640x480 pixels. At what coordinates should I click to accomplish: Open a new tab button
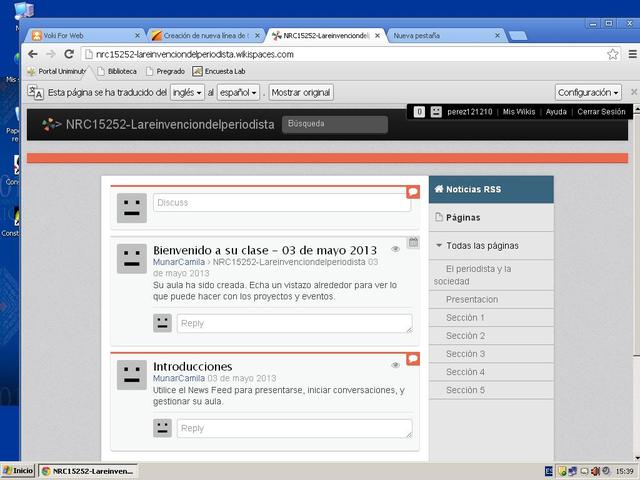point(518,36)
